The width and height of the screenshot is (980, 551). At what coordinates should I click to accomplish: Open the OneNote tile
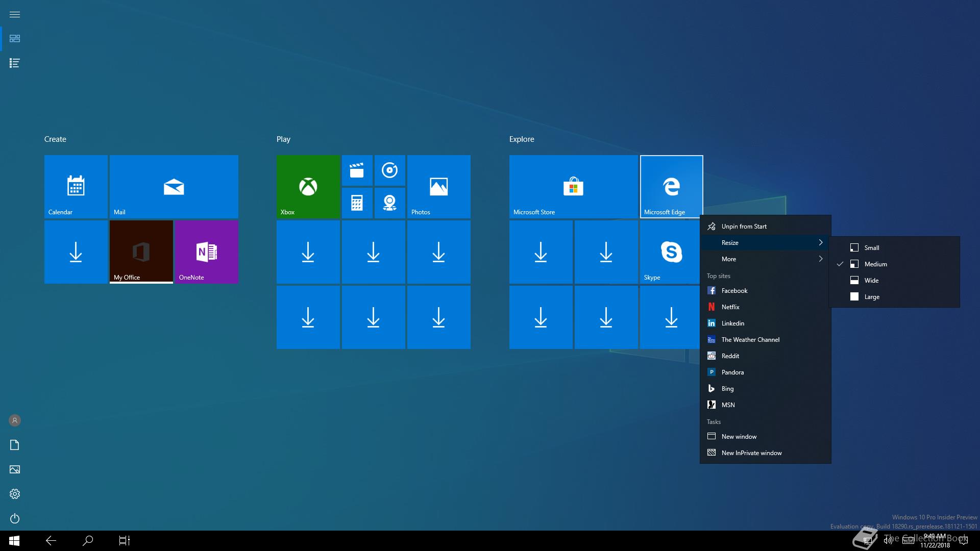coord(206,252)
